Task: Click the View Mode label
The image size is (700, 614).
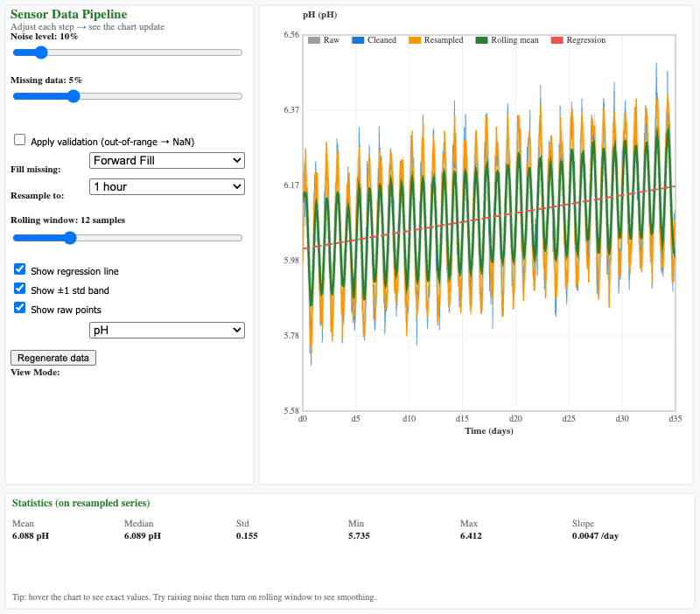Action: click(35, 372)
